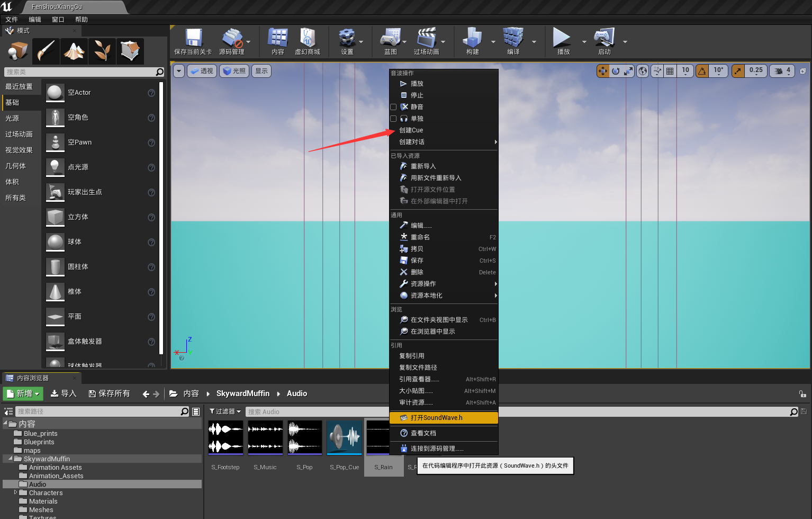Click 打开SoundWave.h menu entry
Screen dimensions: 812x519
(444, 418)
